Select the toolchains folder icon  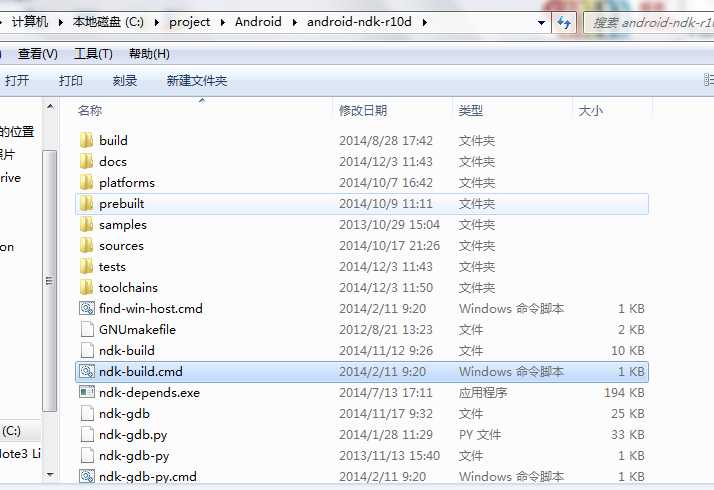pos(87,287)
